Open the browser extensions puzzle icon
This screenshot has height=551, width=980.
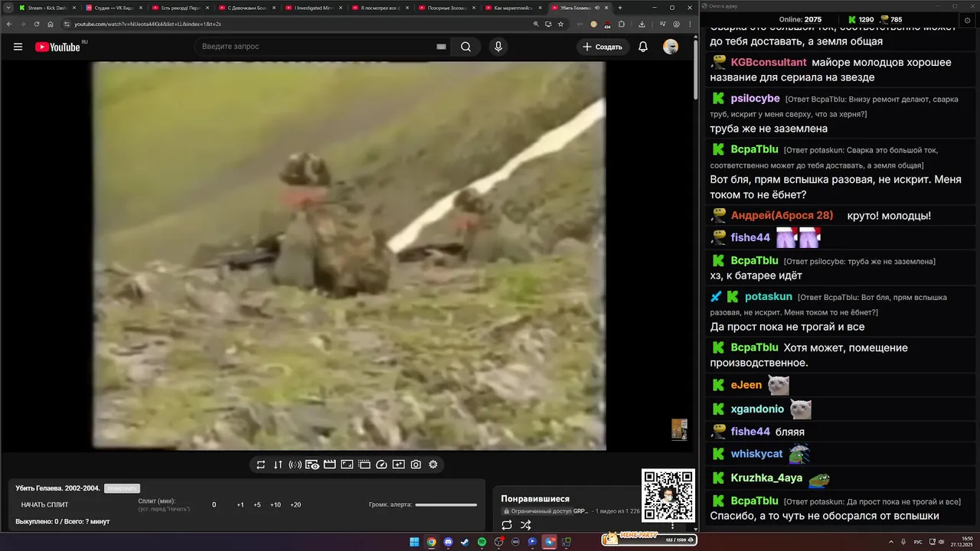click(x=622, y=24)
